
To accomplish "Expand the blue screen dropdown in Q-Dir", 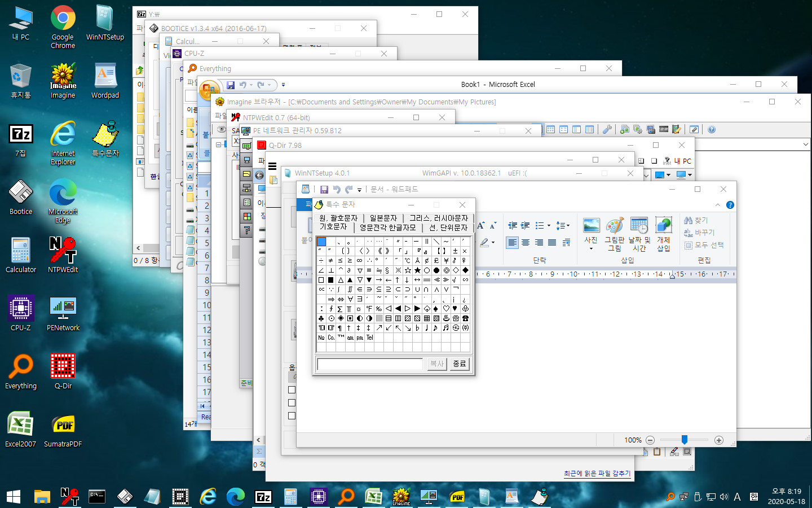I will 669,175.
